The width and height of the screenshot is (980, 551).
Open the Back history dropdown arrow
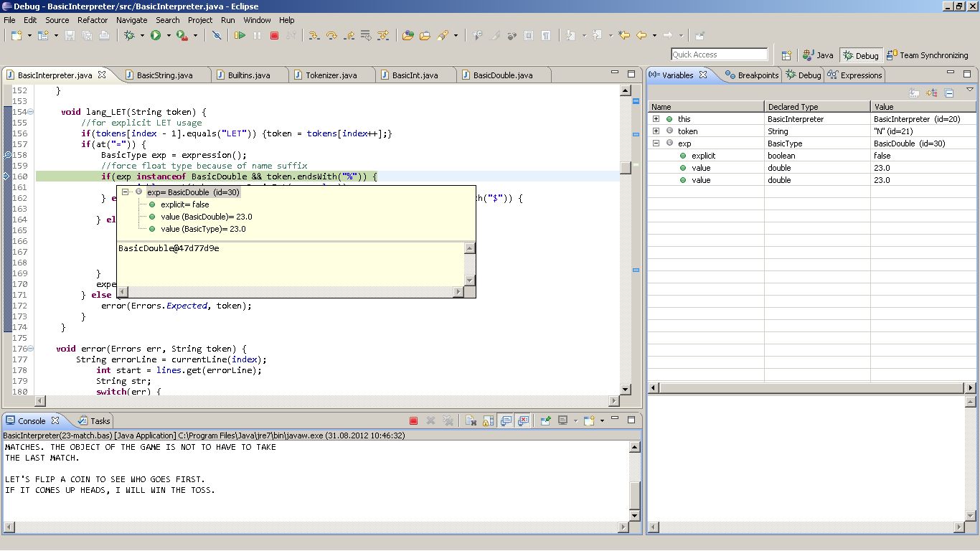point(654,35)
